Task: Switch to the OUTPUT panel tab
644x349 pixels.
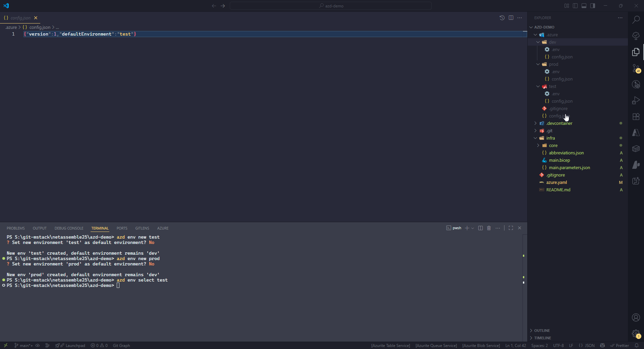Action: [x=40, y=228]
